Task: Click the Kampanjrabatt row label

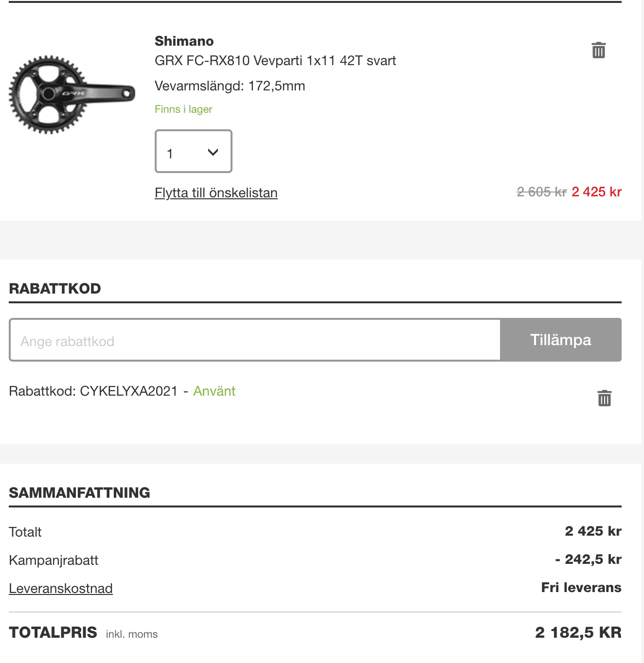Action: tap(54, 560)
